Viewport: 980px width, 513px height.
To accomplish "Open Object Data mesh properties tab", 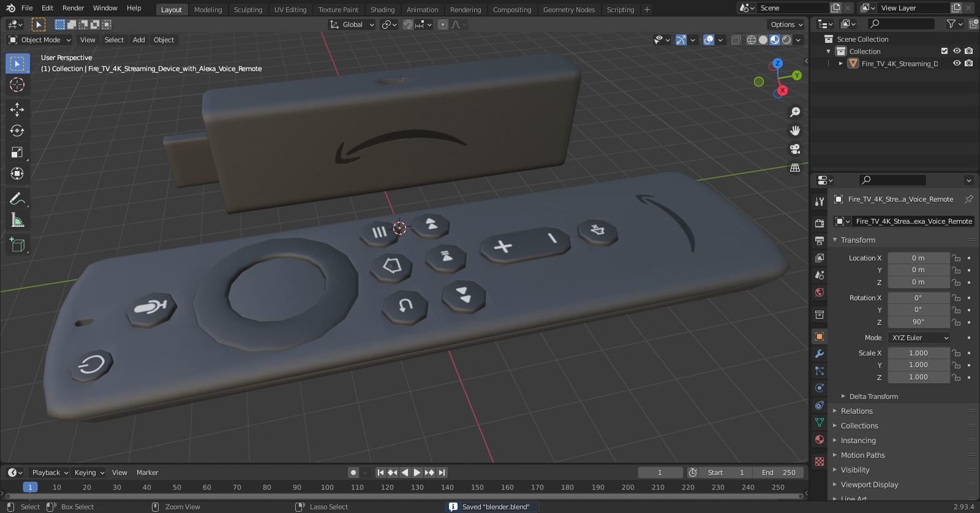I will click(x=820, y=422).
